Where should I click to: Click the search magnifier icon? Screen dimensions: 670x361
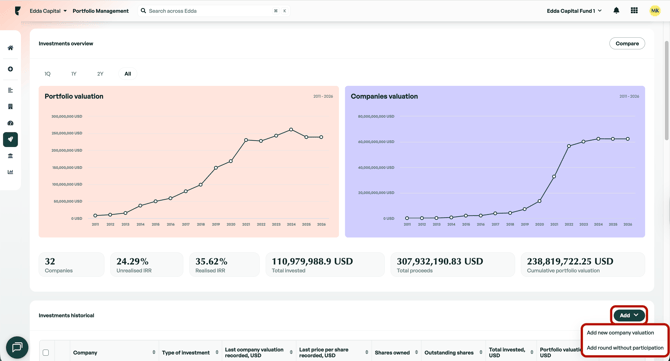[x=143, y=11]
